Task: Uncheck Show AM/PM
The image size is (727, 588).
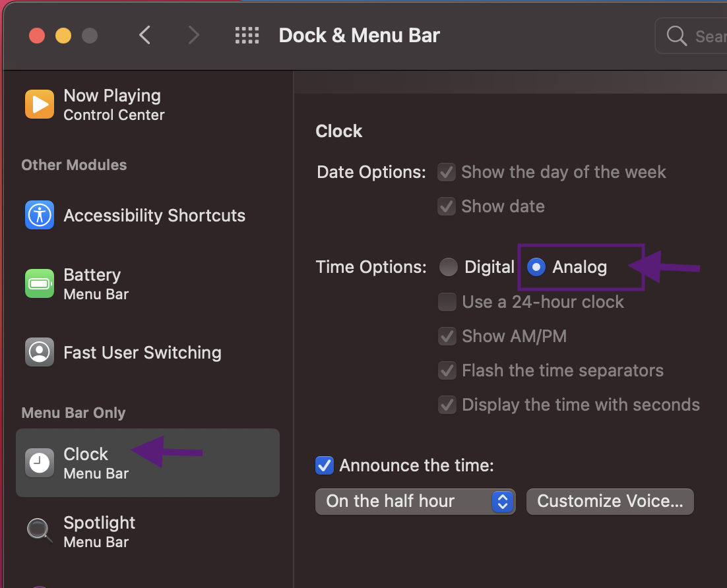Action: [x=447, y=336]
